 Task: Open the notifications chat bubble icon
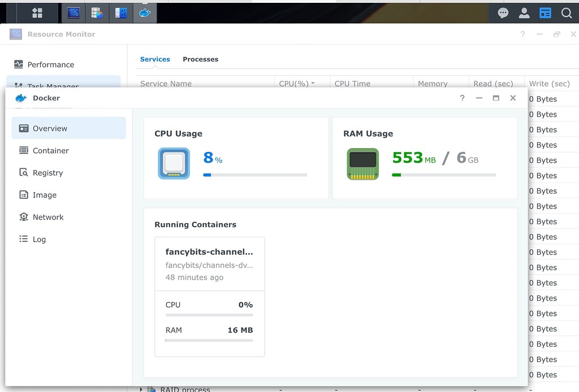pos(503,12)
